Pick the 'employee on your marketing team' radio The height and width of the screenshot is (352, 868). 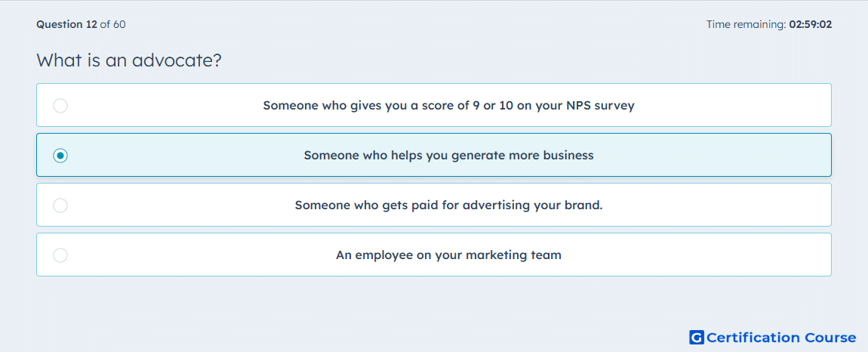[x=60, y=255]
